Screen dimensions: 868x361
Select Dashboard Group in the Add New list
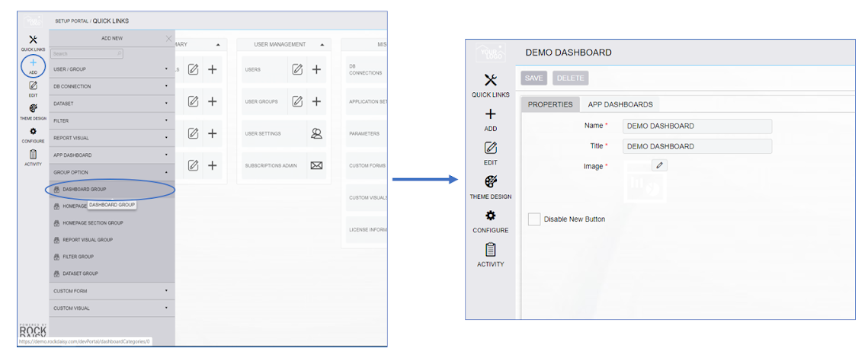click(x=112, y=189)
